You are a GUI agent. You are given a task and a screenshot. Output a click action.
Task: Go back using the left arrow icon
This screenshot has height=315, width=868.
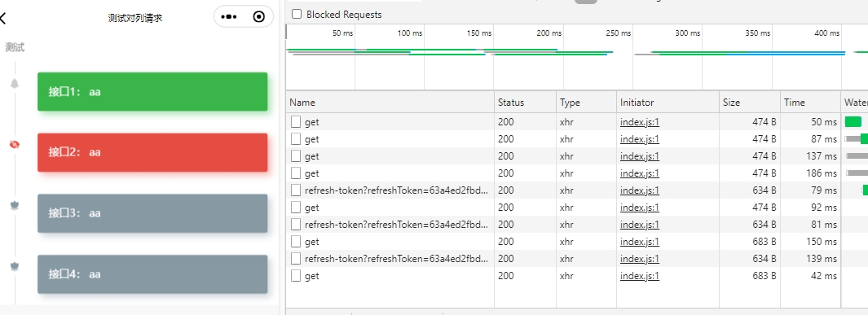[2, 18]
